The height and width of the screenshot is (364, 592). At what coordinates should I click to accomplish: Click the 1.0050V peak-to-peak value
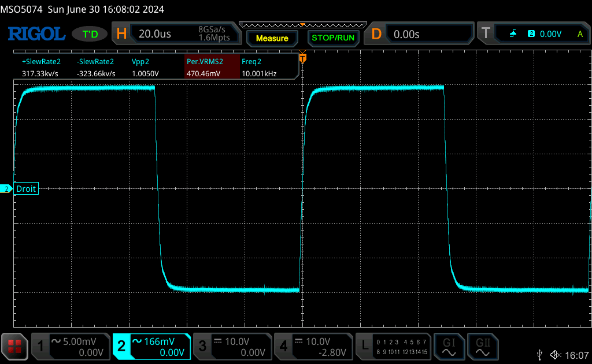(145, 73)
